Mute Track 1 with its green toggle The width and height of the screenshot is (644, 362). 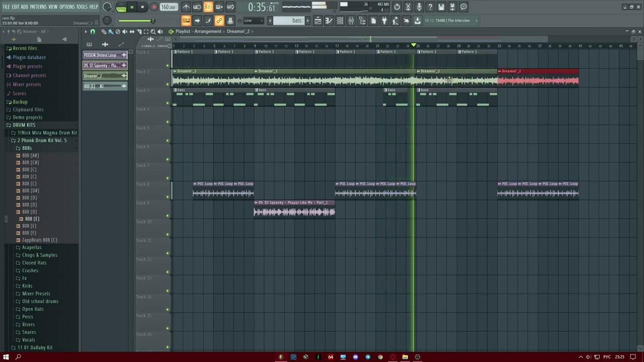[x=168, y=65]
